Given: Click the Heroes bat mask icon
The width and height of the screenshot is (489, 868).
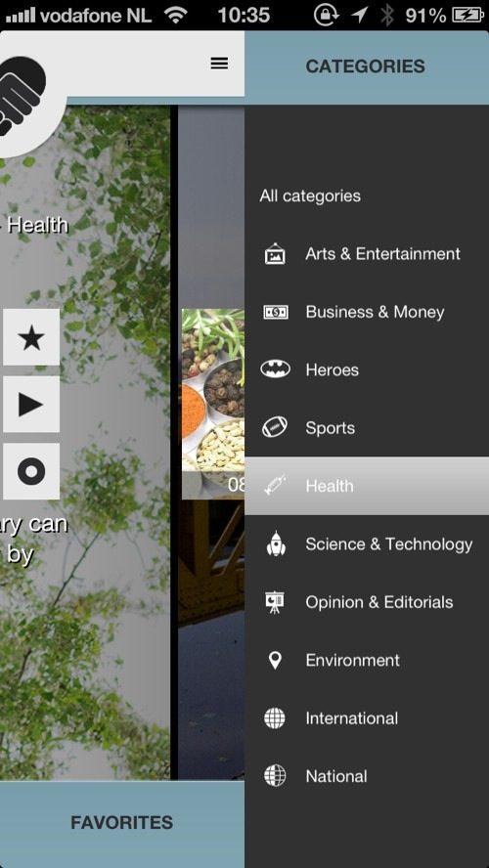Looking at the screenshot, I should tap(275, 369).
